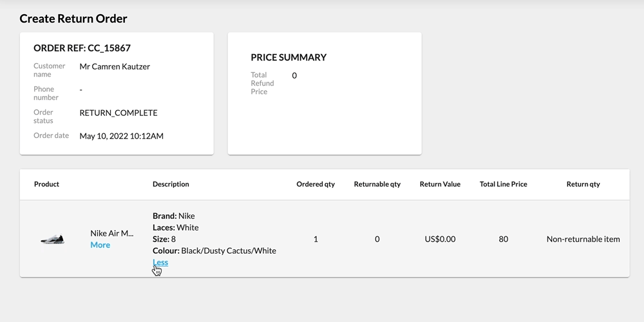Click the order date May 10, 2022
This screenshot has height=322, width=644.
click(121, 136)
